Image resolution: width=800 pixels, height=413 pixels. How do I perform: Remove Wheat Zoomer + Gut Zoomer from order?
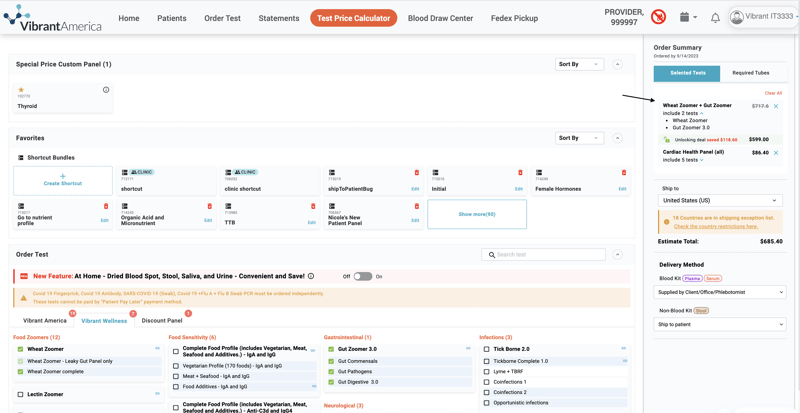[776, 106]
